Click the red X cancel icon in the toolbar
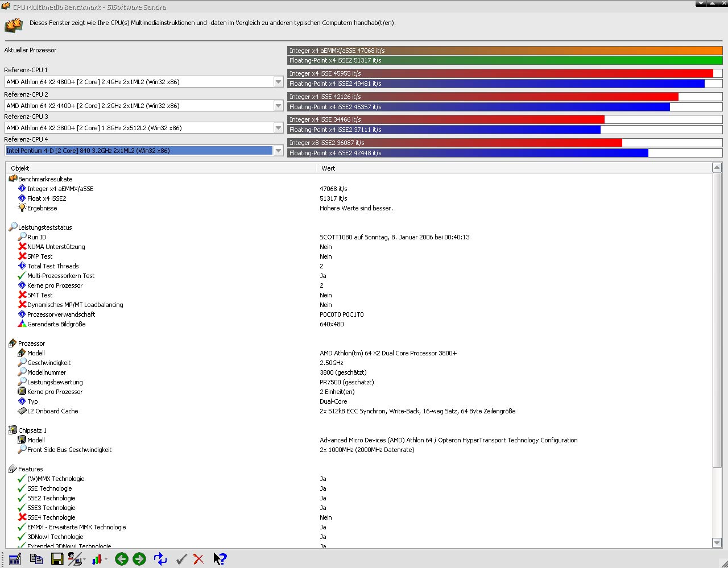The height and width of the screenshot is (568, 728). point(198,559)
